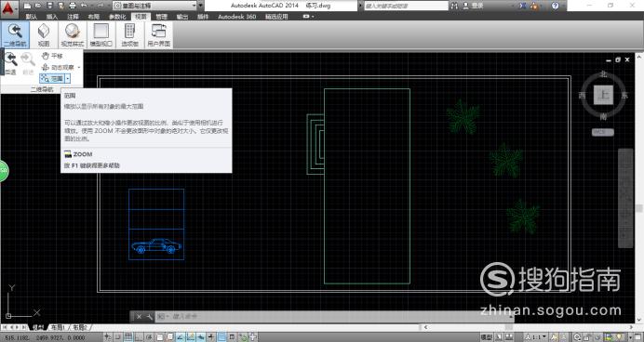This screenshot has height=342, width=644.
Task: Click the binoculars search icon
Action: pyautogui.click(x=454, y=6)
